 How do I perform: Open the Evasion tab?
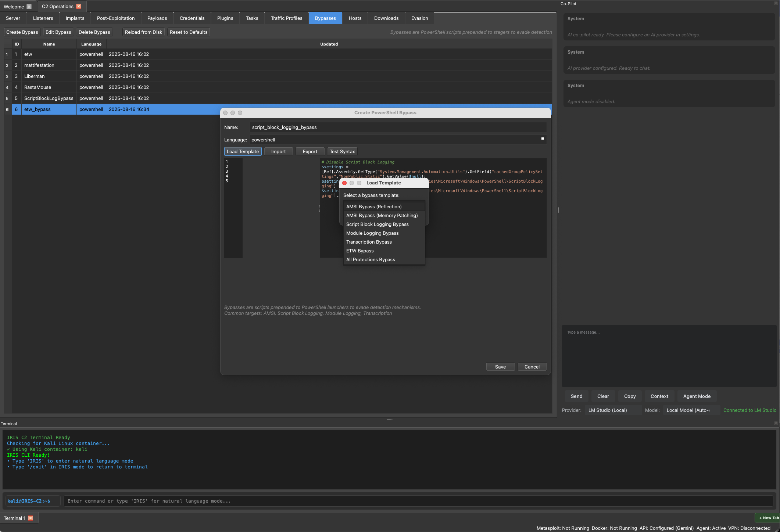(x=419, y=18)
